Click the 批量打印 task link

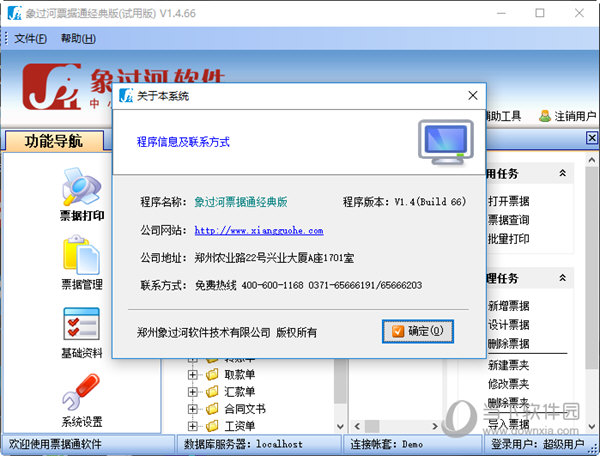point(509,239)
